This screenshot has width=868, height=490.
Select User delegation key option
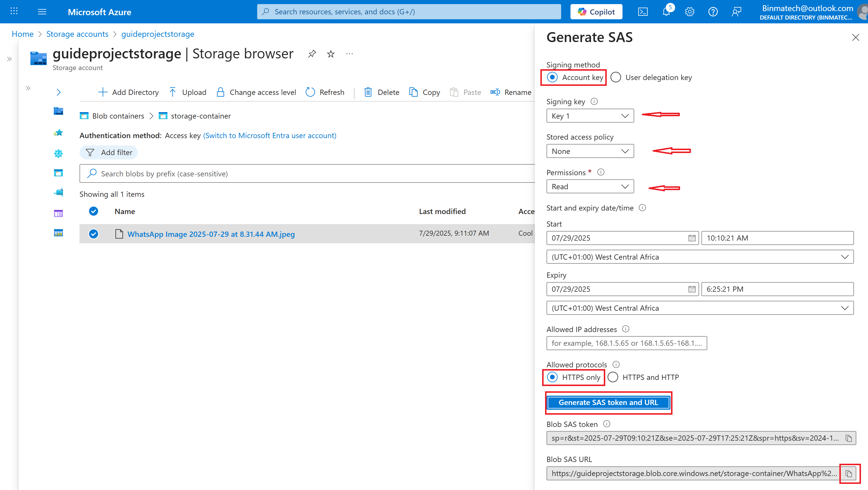coord(615,77)
